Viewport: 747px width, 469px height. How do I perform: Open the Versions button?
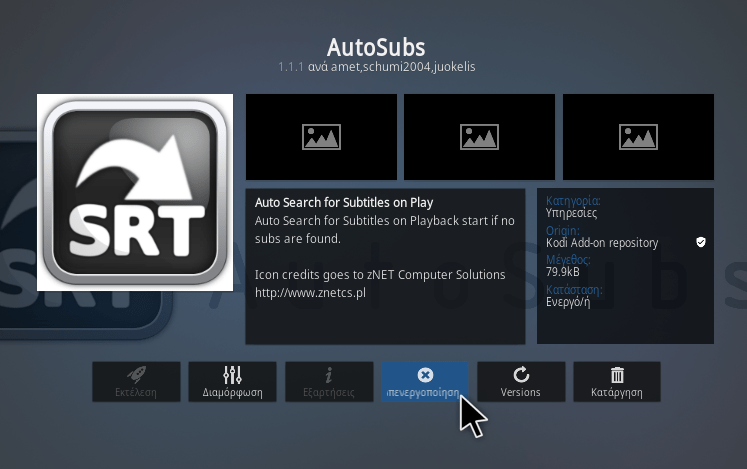tap(521, 381)
